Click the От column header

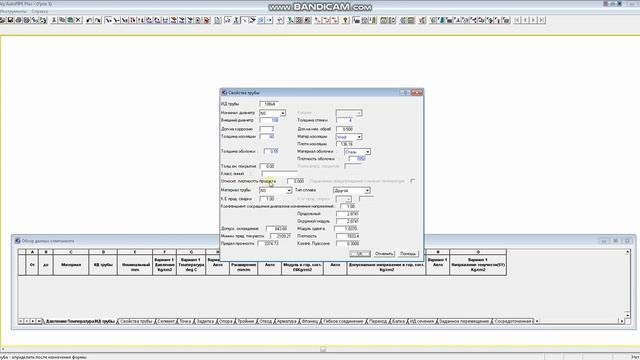coord(32,264)
